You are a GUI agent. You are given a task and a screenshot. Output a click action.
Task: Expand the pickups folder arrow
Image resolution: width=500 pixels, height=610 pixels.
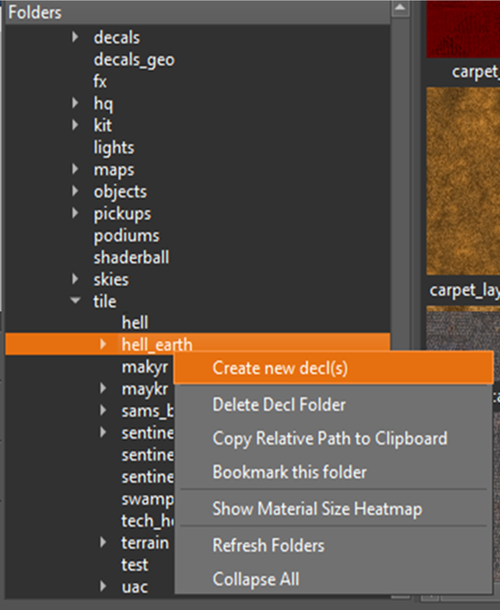tap(75, 213)
